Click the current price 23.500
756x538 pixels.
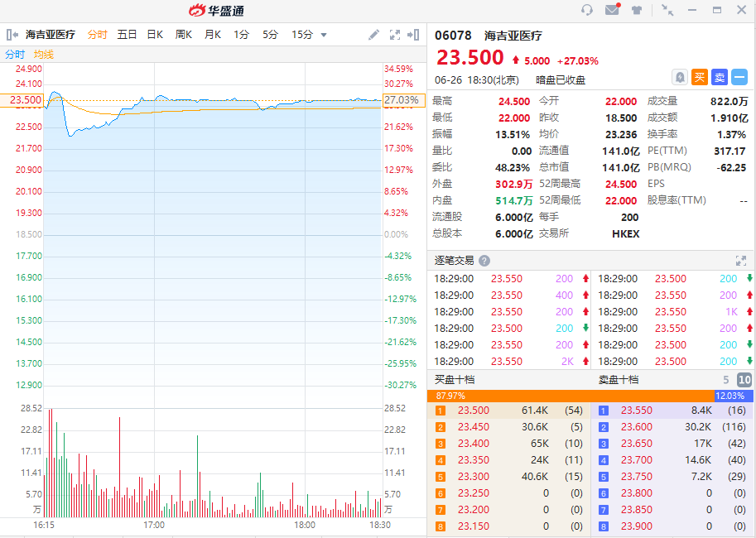coord(469,58)
